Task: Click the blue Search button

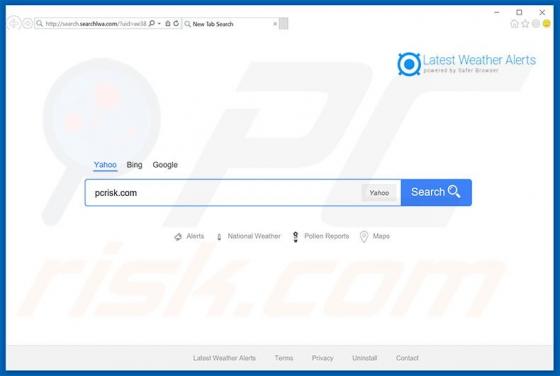Action: click(436, 192)
